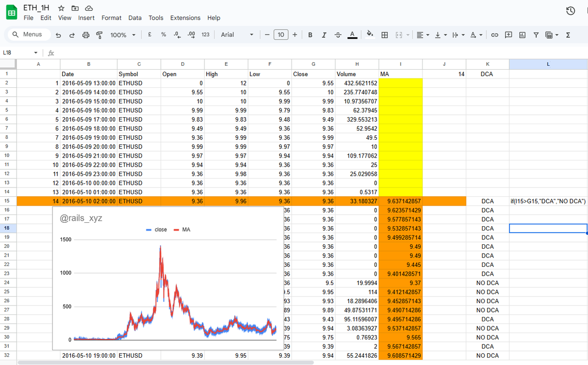Format as currency pound icon
Screen dimensions: 588x365
tap(149, 34)
